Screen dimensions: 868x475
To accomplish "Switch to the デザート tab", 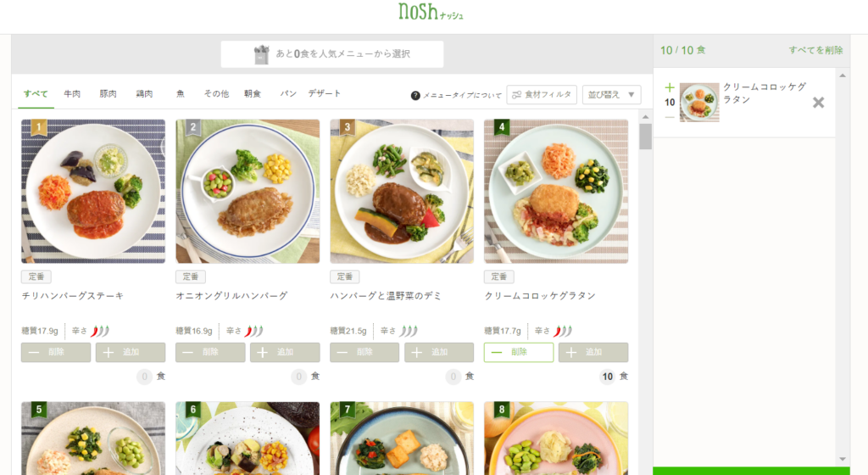I will click(325, 93).
